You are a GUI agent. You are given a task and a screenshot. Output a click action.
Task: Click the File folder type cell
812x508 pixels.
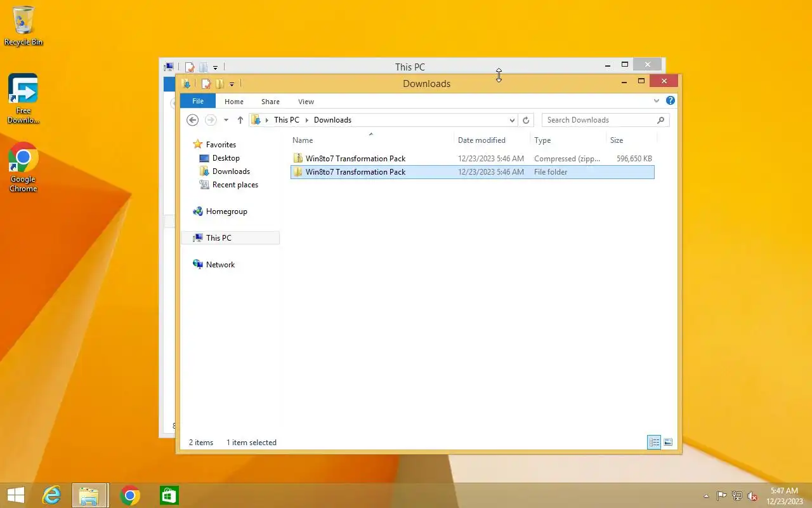[x=551, y=172]
